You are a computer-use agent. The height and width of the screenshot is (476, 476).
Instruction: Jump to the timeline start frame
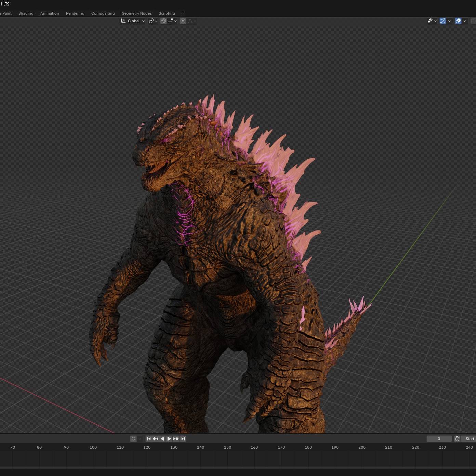[x=149, y=439]
